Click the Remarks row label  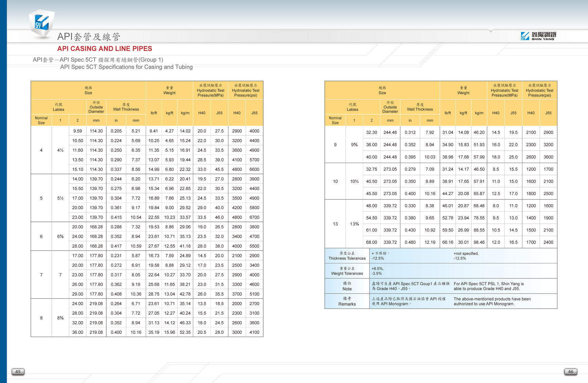pyautogui.click(x=347, y=301)
